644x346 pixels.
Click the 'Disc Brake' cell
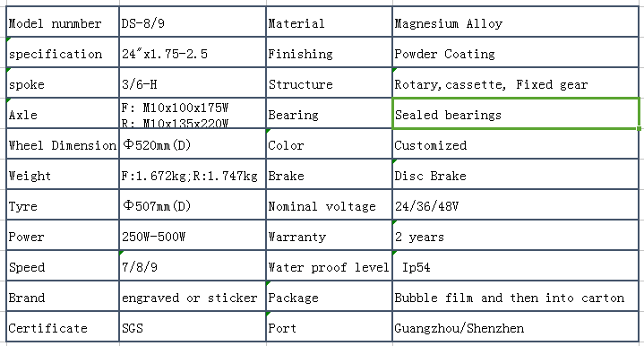(515, 174)
